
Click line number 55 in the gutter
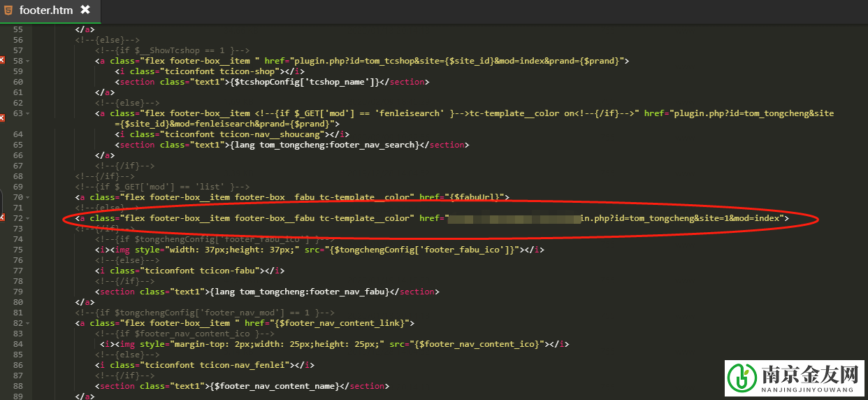18,29
